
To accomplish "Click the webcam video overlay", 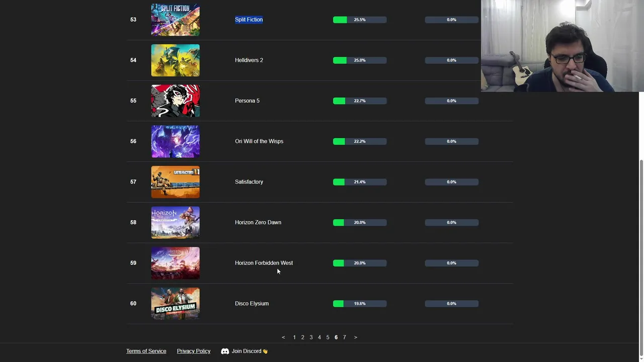I will point(562,46).
